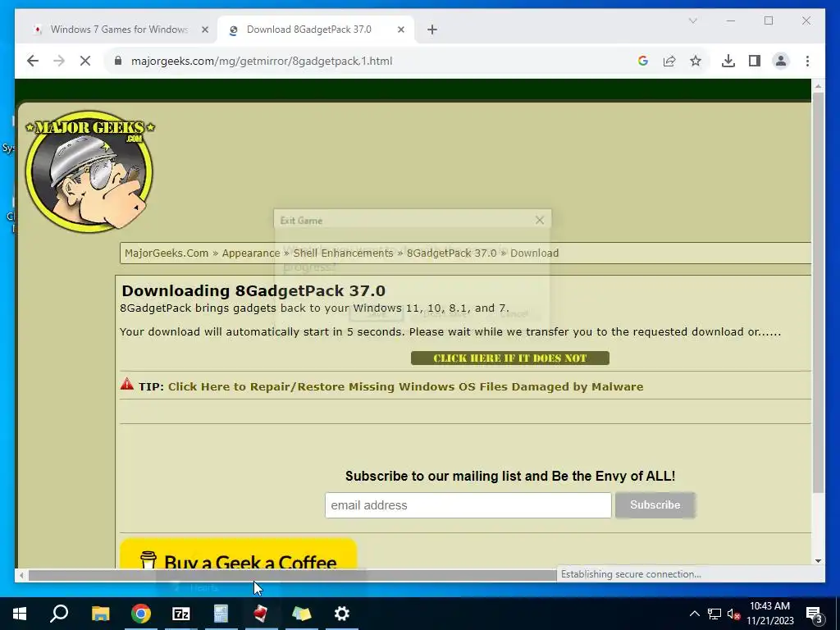Click the address bar URL
The height and width of the screenshot is (630, 840).
[x=262, y=61]
